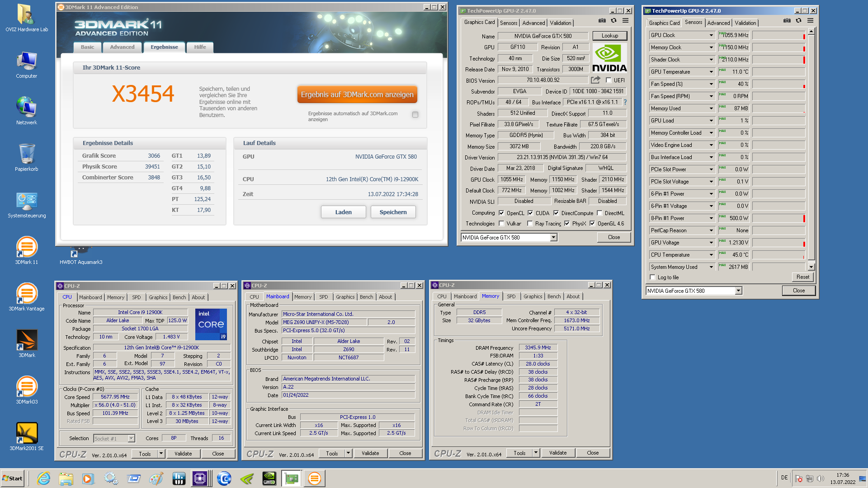Expand Fan Speed (RPM) sensor dropdown

tap(711, 96)
